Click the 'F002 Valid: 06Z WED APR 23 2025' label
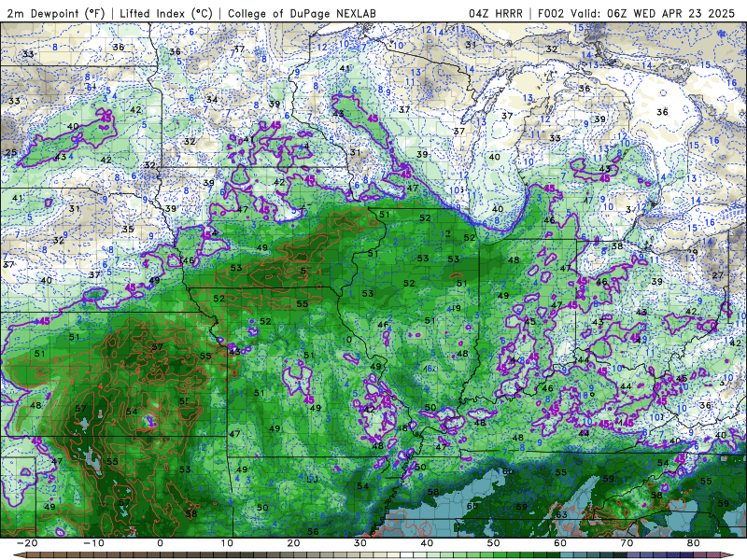This screenshot has width=747, height=560. [x=637, y=13]
